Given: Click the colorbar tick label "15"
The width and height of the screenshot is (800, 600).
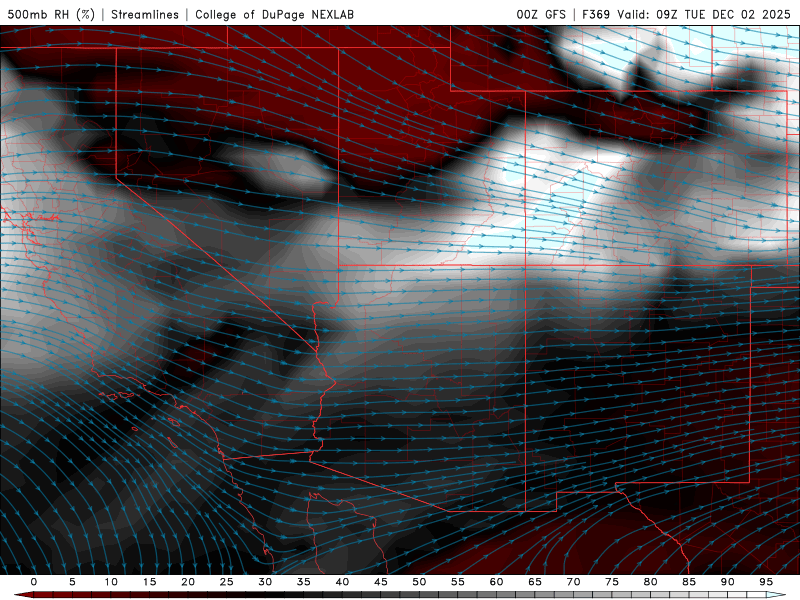Looking at the screenshot, I should tap(149, 582).
